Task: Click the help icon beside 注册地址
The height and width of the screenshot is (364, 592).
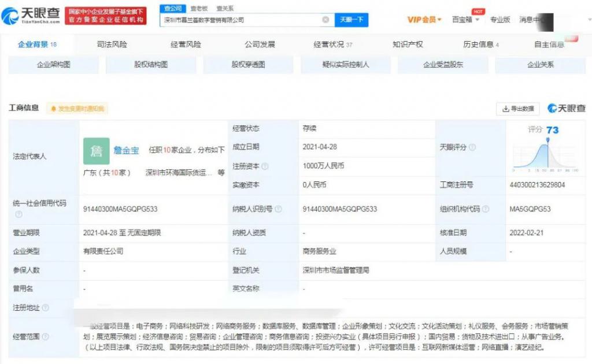Action: [45, 308]
